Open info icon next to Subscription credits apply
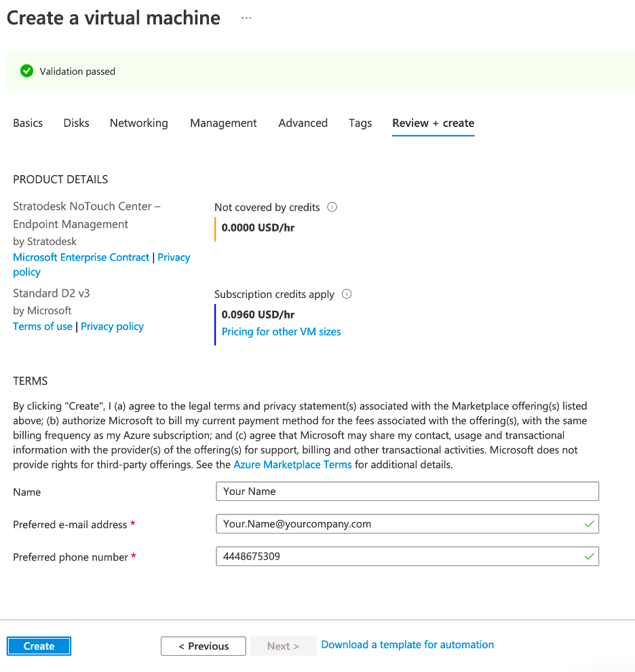 347,295
